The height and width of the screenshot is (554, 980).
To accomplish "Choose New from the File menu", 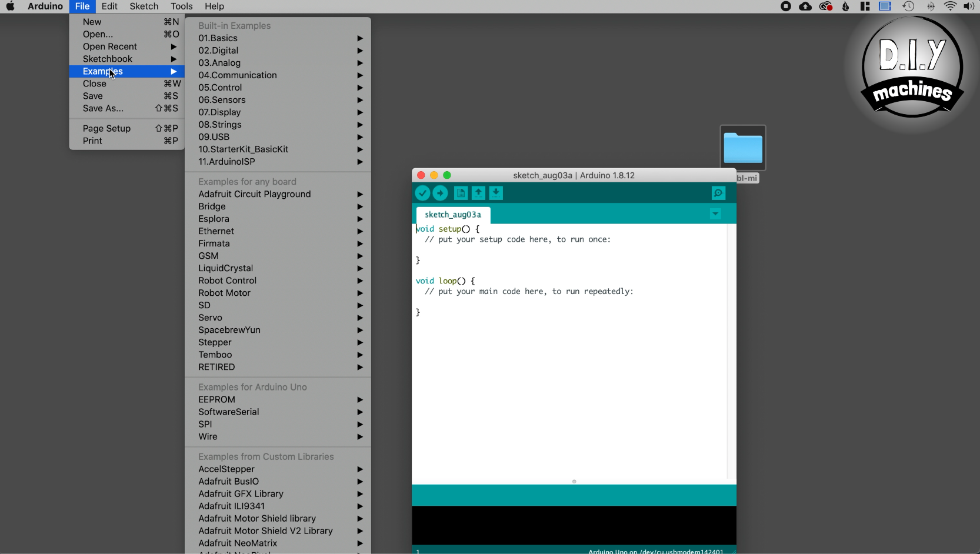I will pos(127,22).
